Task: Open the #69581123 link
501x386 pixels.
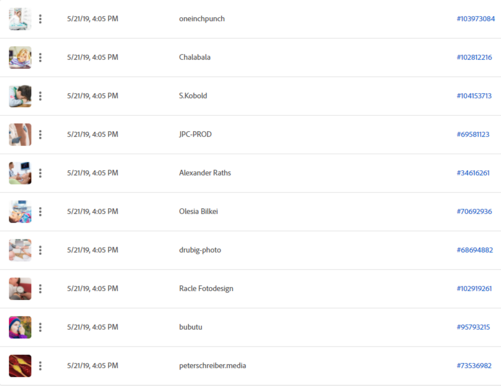Action: pos(473,134)
